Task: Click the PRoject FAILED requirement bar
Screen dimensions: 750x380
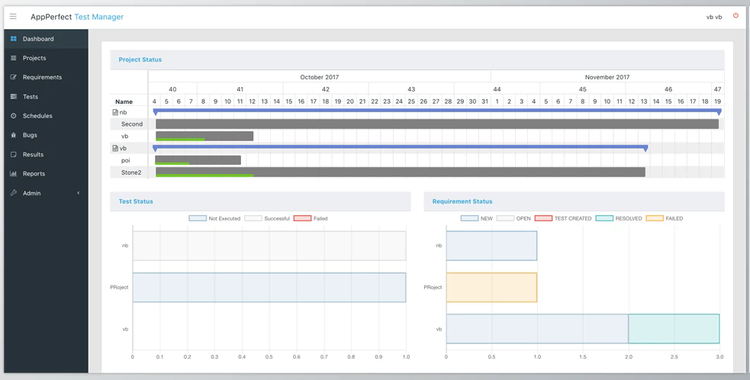Action: tap(492, 287)
